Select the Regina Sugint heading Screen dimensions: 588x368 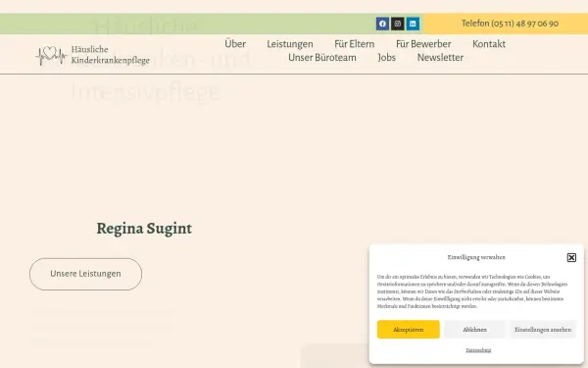[x=144, y=229]
